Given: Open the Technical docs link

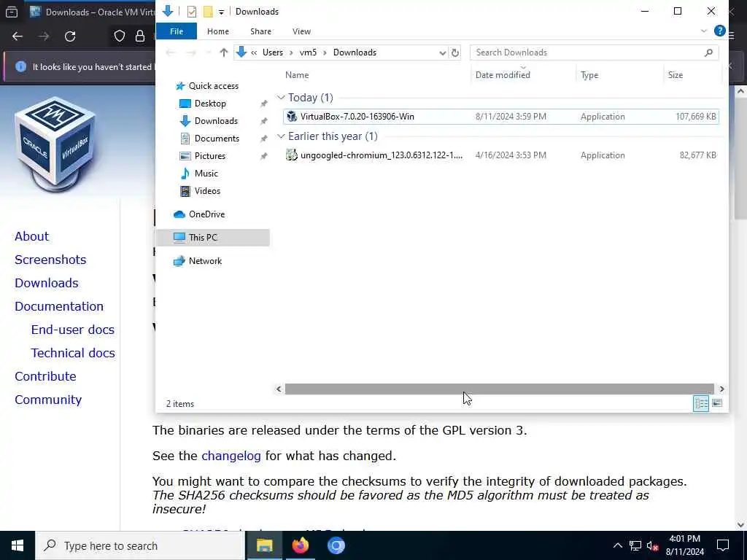Looking at the screenshot, I should coord(73,354).
